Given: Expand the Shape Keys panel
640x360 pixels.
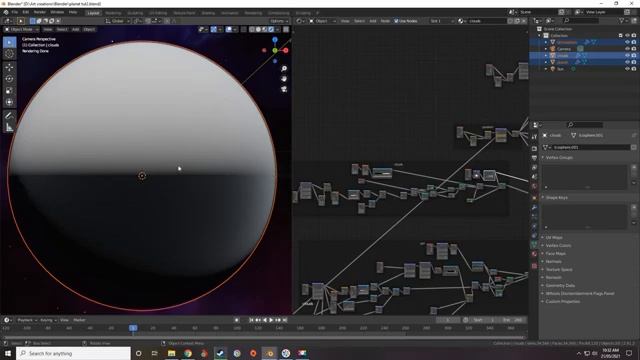Looking at the screenshot, I should [556, 198].
